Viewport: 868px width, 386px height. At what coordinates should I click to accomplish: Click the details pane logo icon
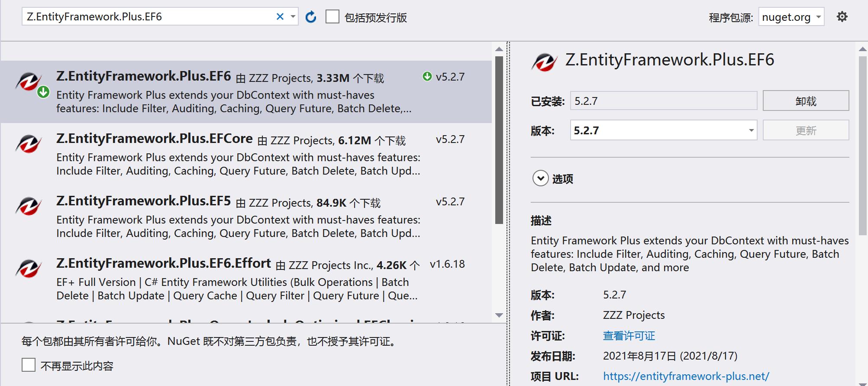(x=545, y=63)
